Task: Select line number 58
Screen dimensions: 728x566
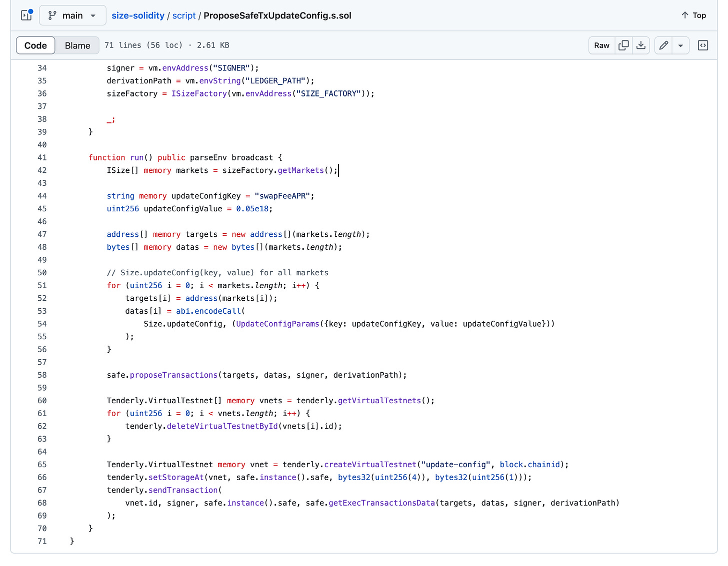Action: coord(42,375)
